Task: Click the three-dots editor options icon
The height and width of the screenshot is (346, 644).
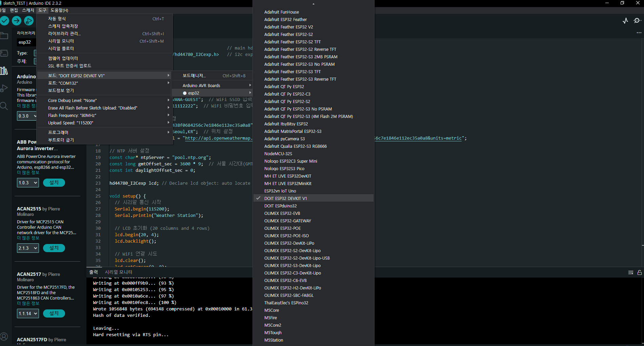Action: [639, 33]
